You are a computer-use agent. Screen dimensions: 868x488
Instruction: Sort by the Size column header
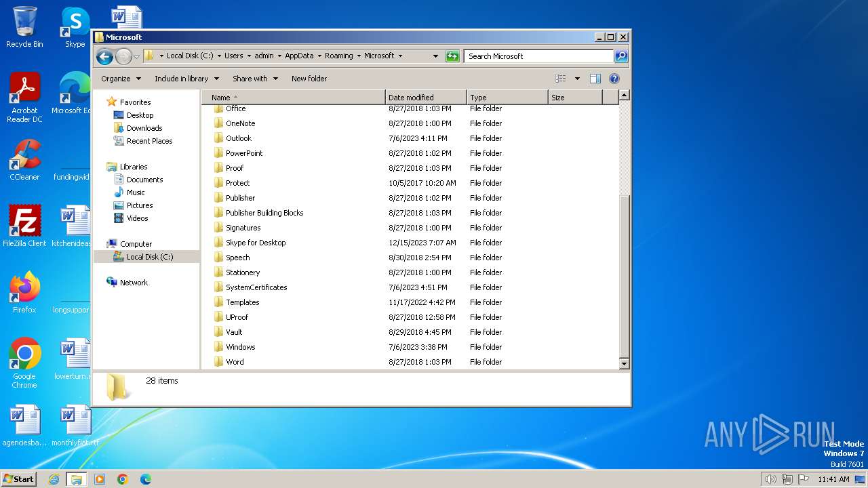574,98
